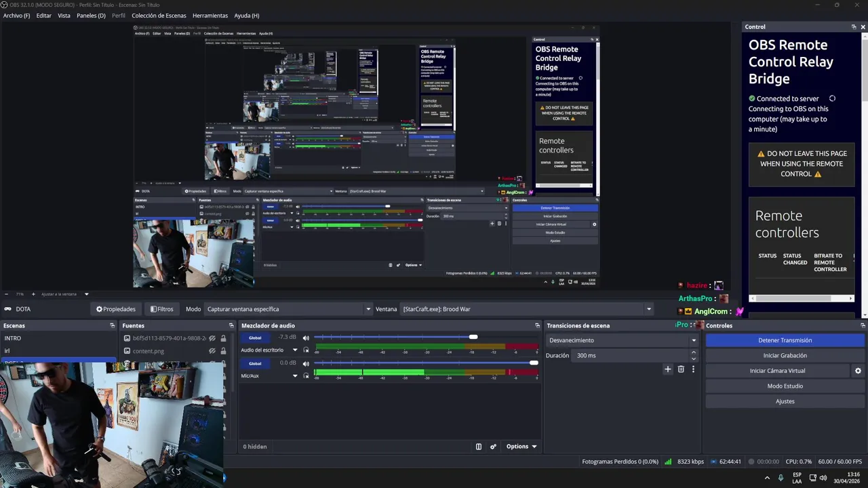Image resolution: width=868 pixels, height=488 pixels.
Task: Toggle lock on content.png source
Action: tap(223, 351)
